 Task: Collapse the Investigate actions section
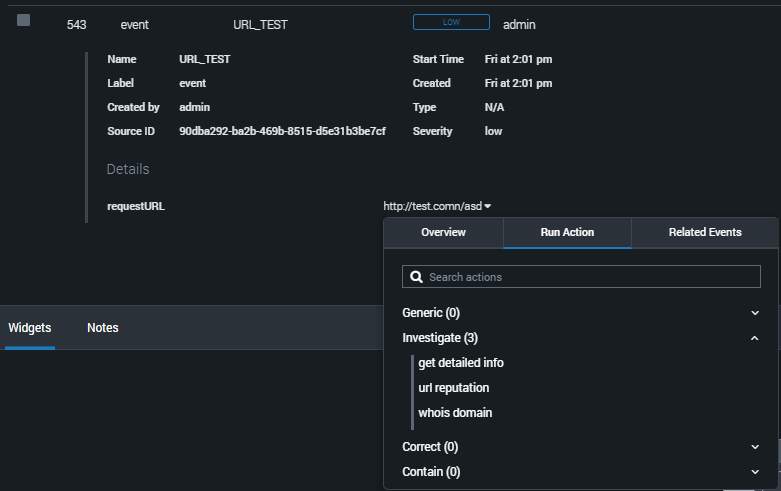coord(754,339)
